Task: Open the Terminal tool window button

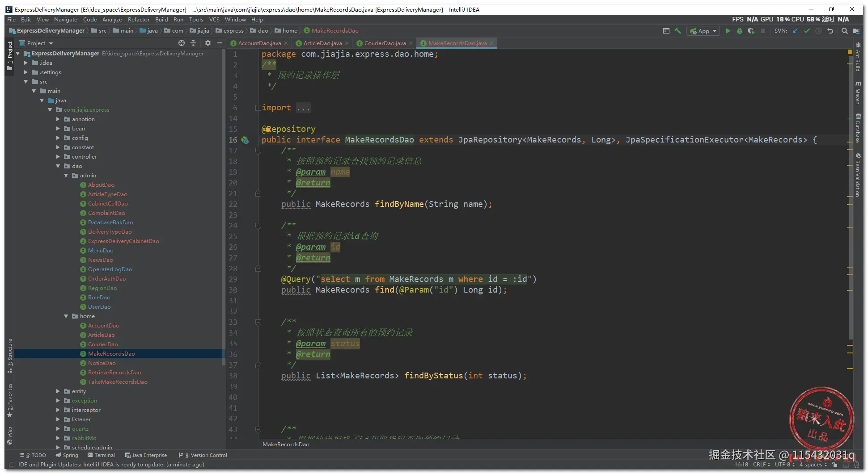Action: [102, 455]
